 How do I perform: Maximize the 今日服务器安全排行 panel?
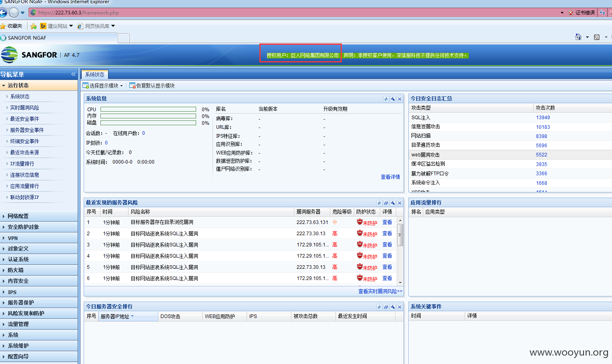pos(386,307)
